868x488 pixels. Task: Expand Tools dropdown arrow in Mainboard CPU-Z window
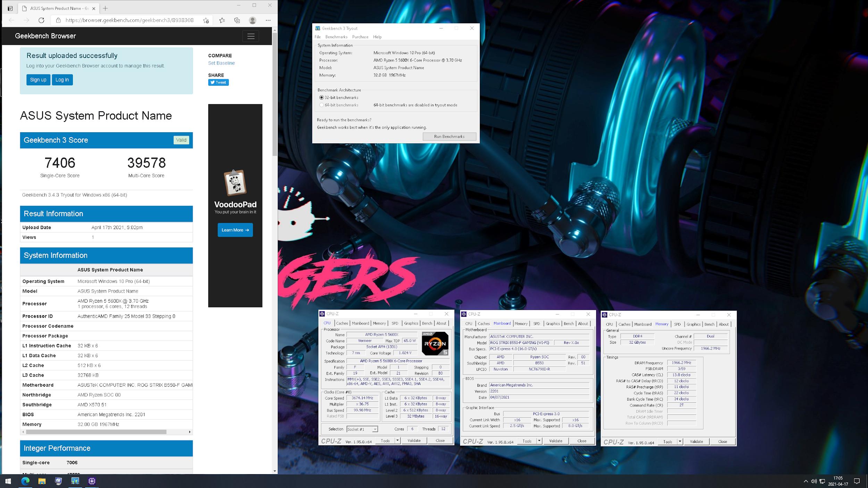coord(539,441)
